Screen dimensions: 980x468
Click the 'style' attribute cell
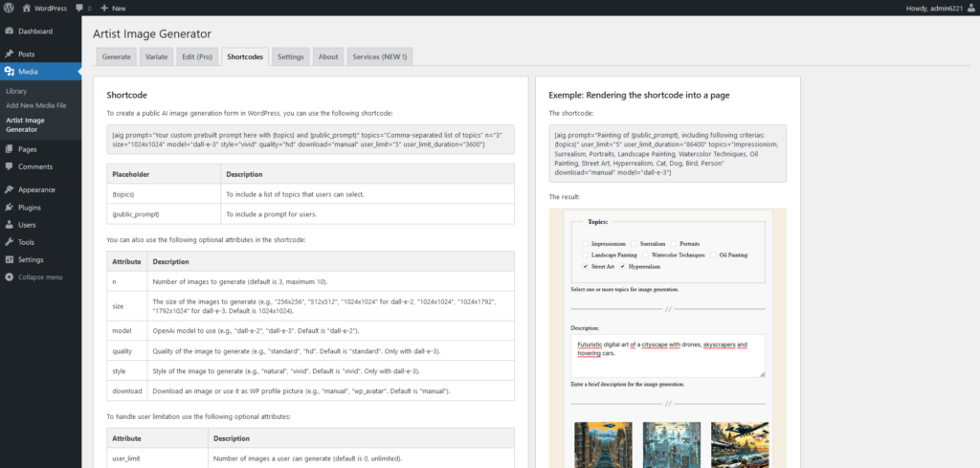pyautogui.click(x=127, y=370)
